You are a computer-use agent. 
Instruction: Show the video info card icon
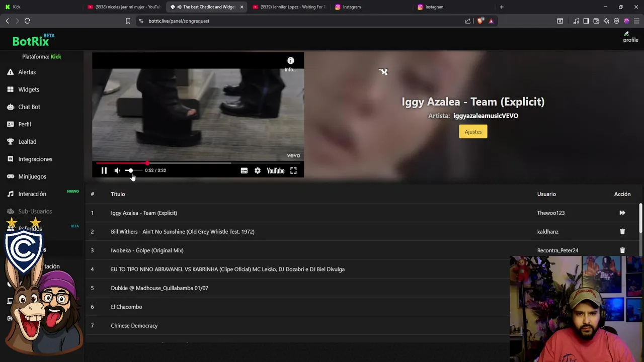click(x=291, y=61)
